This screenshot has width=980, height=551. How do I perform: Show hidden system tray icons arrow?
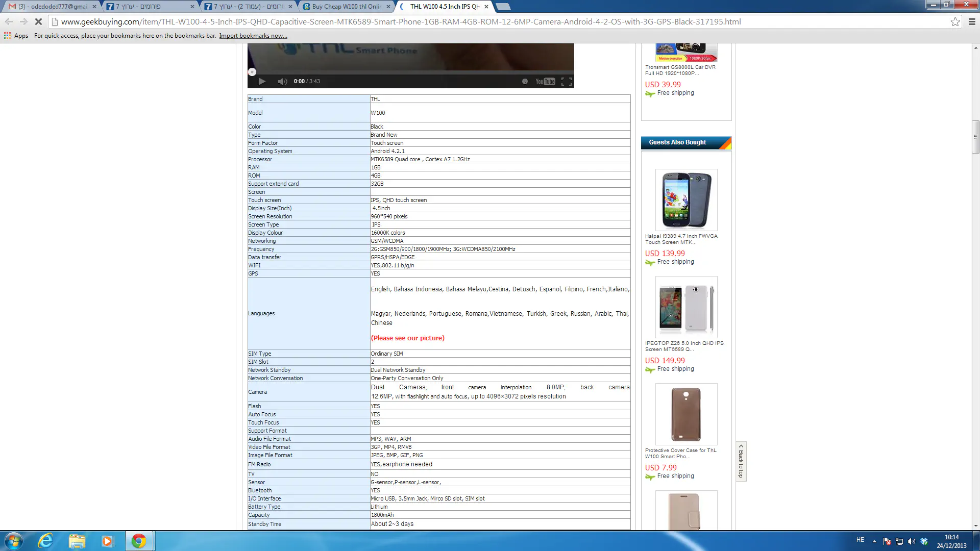coord(874,541)
